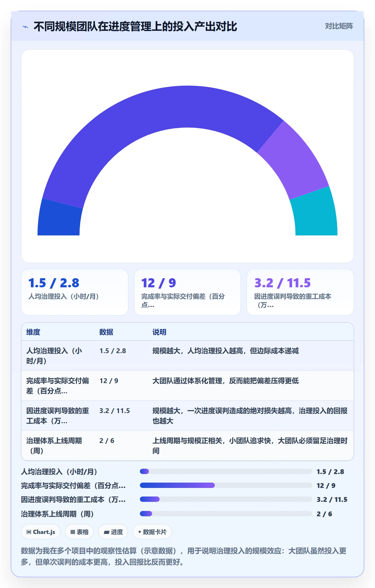Click the 数据卡片 tag chip

(152, 532)
